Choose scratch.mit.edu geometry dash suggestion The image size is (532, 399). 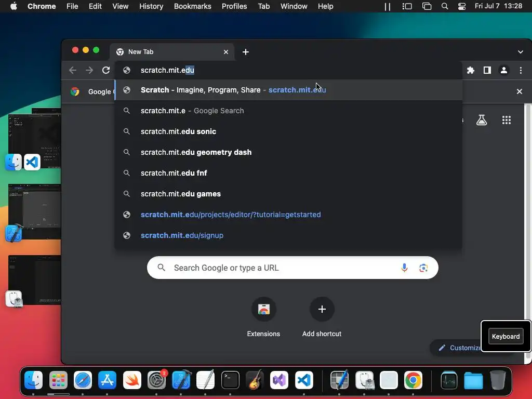[x=289, y=152]
